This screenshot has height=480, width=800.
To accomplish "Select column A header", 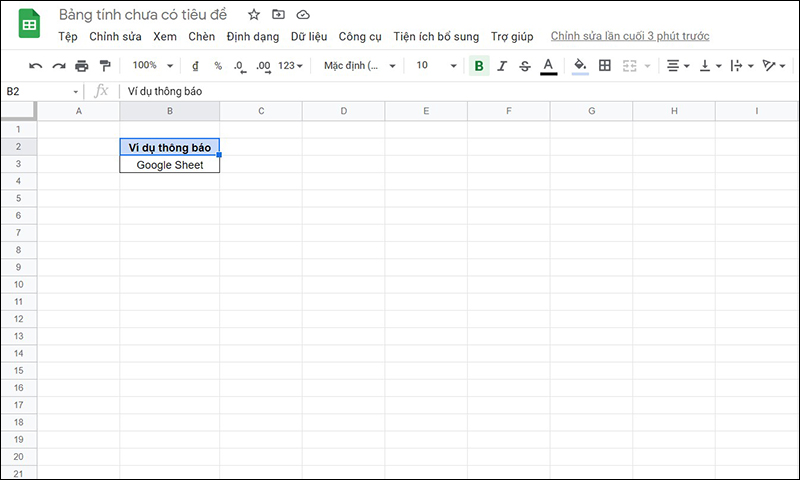I will [79, 111].
